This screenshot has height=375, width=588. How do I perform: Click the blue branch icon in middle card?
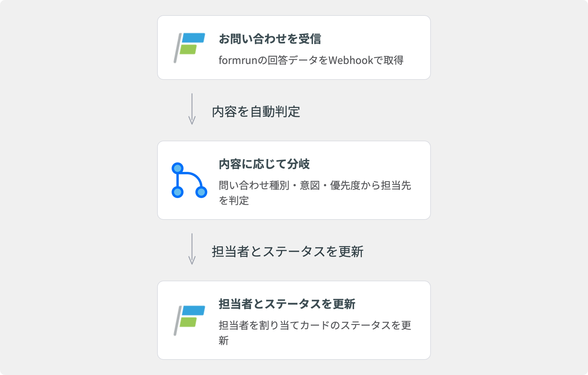pyautogui.click(x=189, y=180)
